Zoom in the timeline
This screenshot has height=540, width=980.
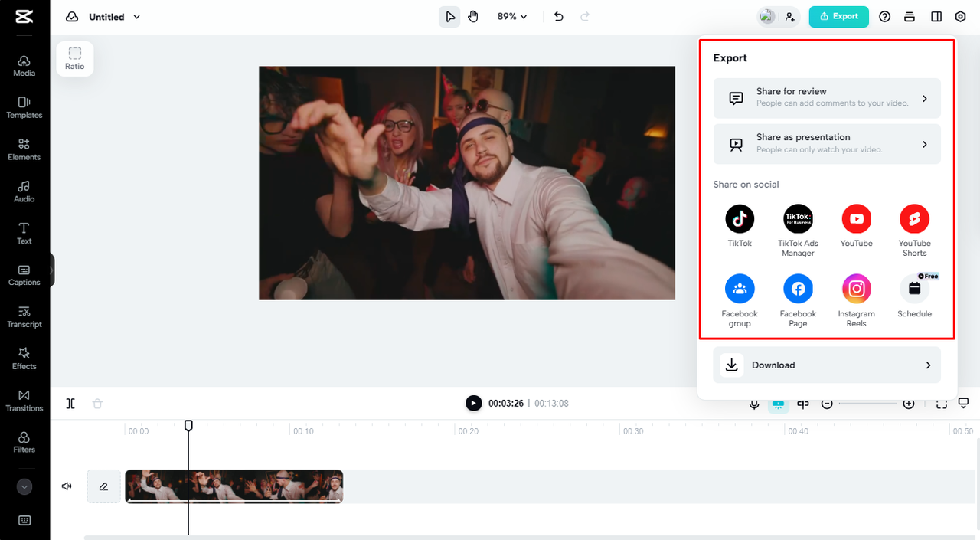pos(909,404)
